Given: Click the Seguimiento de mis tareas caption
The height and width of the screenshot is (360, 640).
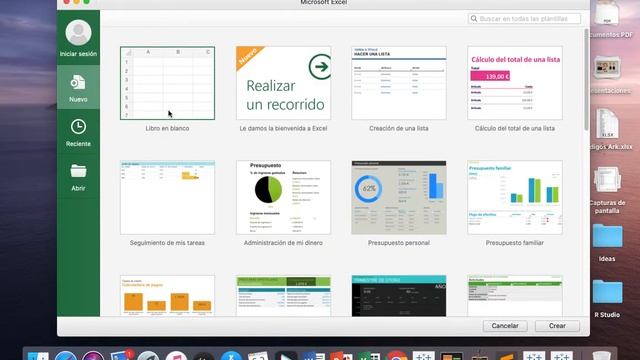Looking at the screenshot, I should click(x=167, y=243).
